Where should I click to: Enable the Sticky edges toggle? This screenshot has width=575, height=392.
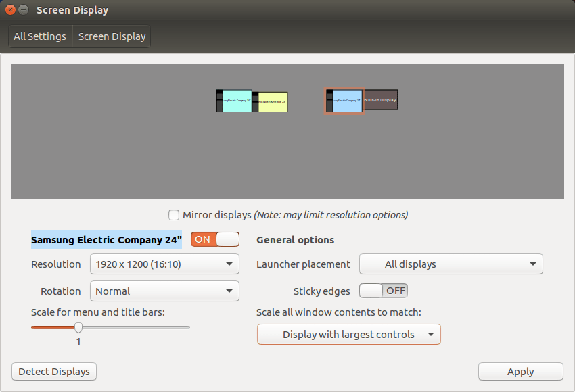click(x=383, y=290)
